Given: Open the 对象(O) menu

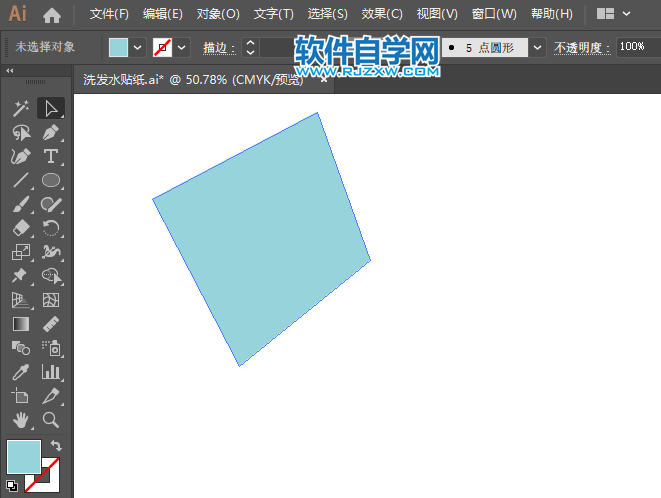Looking at the screenshot, I should point(218,14).
